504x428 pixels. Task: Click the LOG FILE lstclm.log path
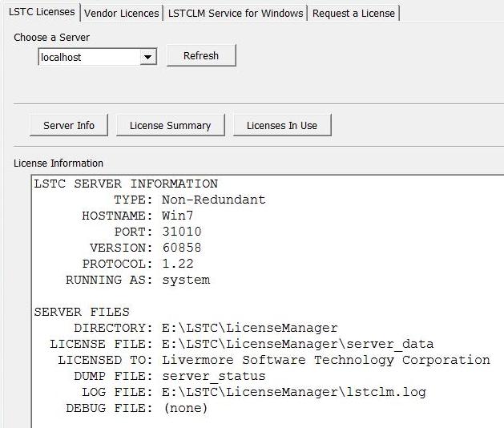coord(293,392)
